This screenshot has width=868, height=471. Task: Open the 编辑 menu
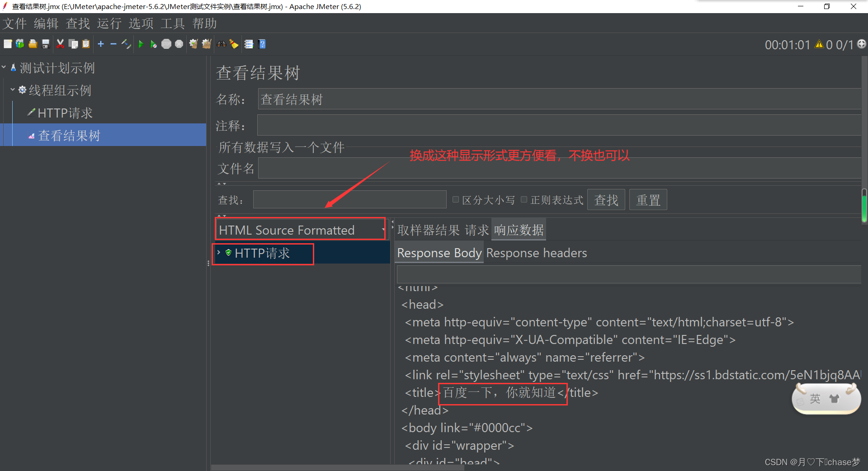pos(46,24)
